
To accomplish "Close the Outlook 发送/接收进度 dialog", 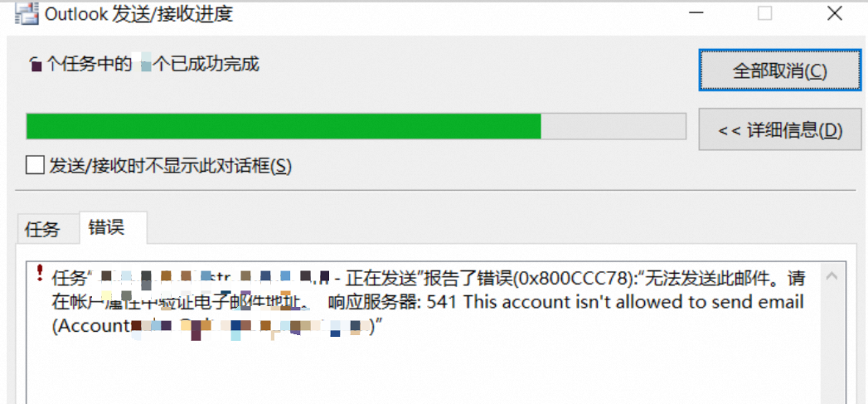I will (834, 14).
